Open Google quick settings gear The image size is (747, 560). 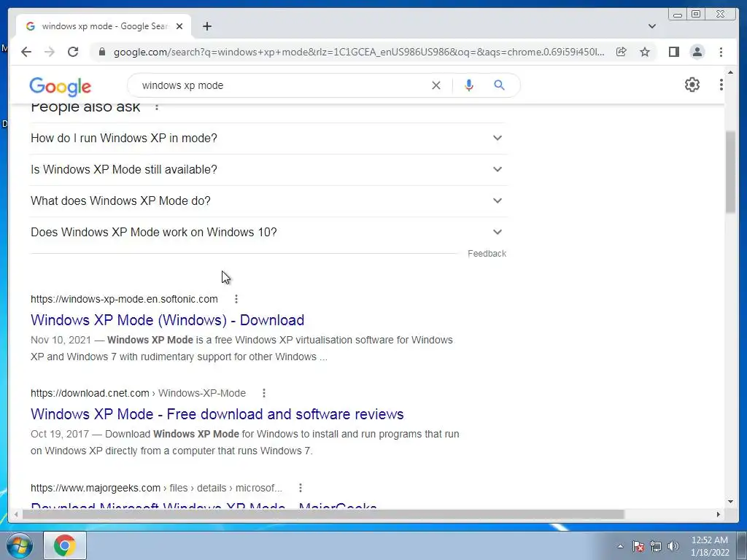tap(692, 85)
